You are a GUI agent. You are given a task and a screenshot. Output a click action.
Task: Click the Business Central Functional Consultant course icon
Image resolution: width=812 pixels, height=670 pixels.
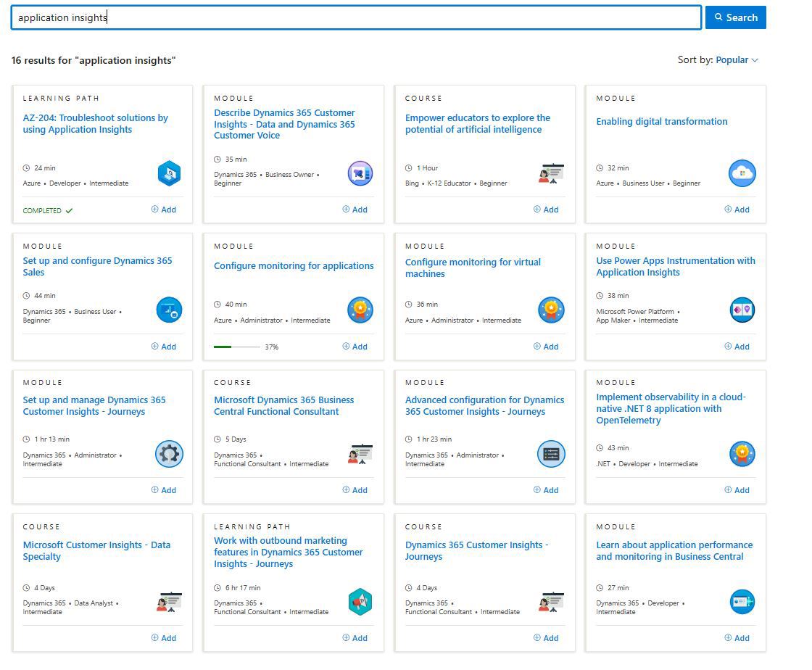(x=360, y=454)
